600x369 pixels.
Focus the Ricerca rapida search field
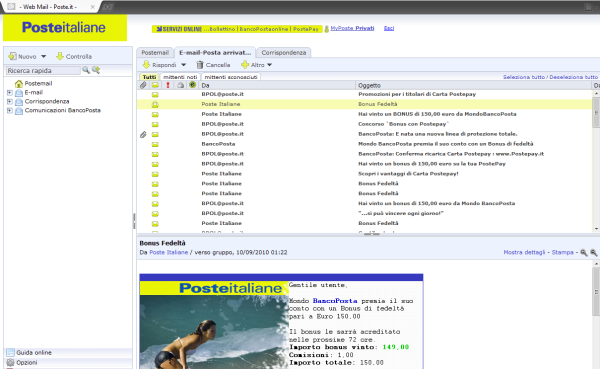[43, 70]
